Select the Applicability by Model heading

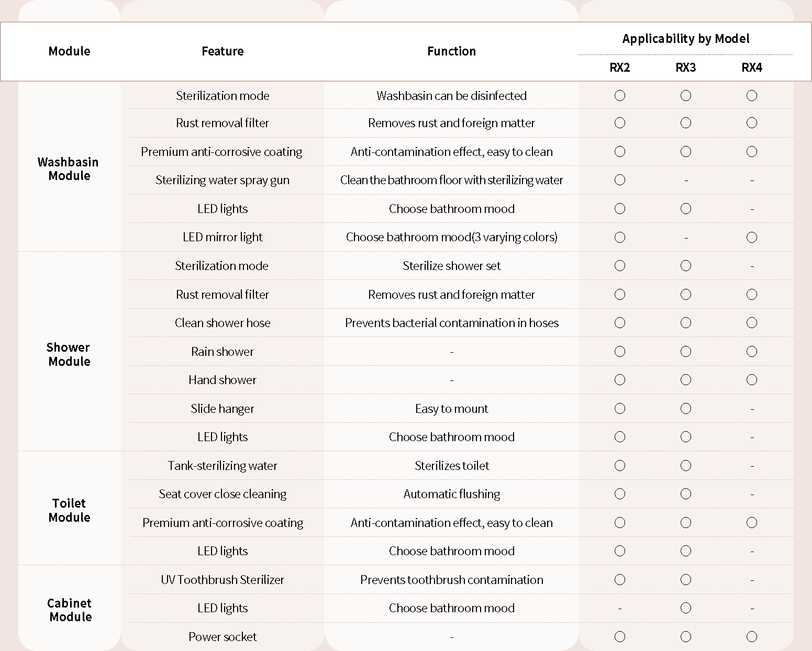pyautogui.click(x=686, y=39)
